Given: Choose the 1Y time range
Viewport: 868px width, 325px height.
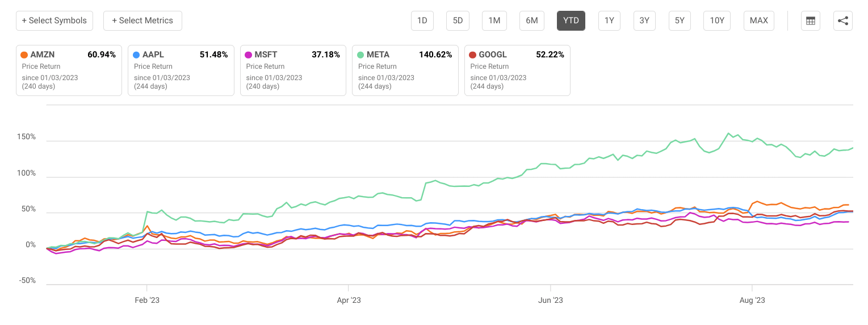Looking at the screenshot, I should [609, 21].
